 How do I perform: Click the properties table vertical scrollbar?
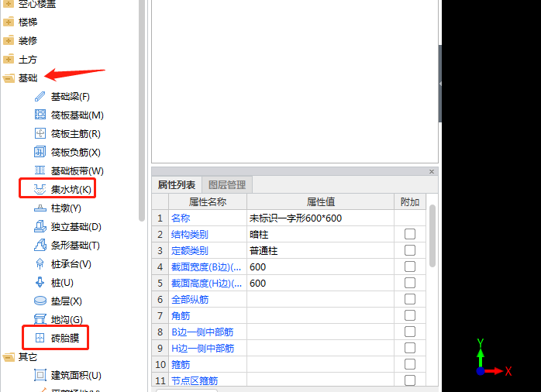[x=432, y=236]
